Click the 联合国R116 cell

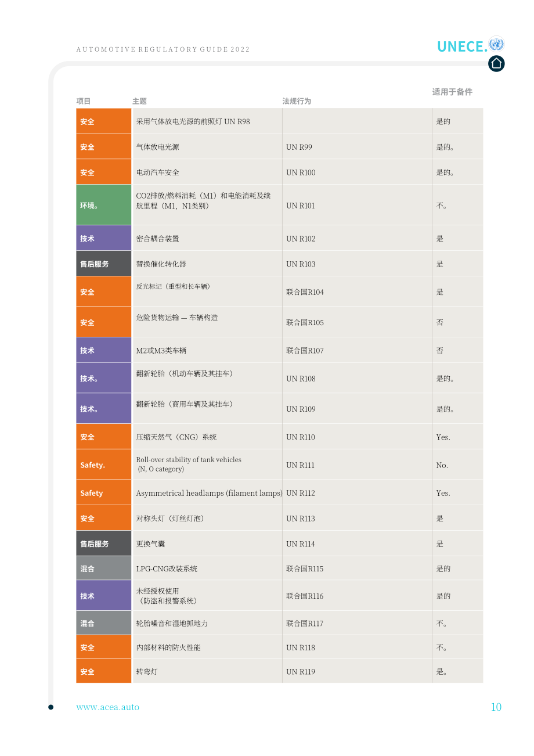[357, 596]
